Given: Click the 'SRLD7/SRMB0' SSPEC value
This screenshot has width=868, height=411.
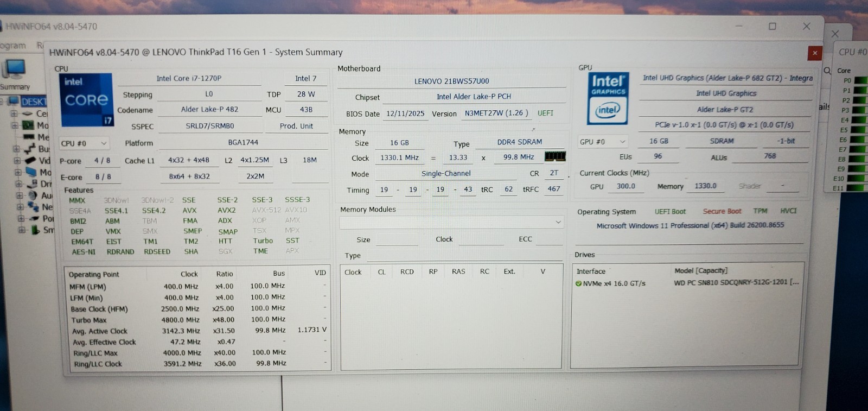Looking at the screenshot, I should click(x=210, y=126).
